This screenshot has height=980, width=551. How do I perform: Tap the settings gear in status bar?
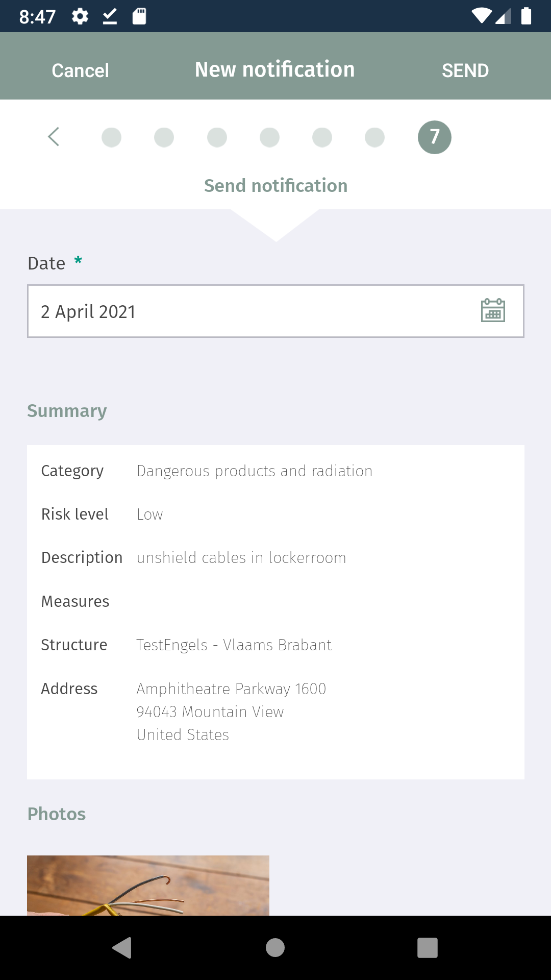click(x=80, y=16)
